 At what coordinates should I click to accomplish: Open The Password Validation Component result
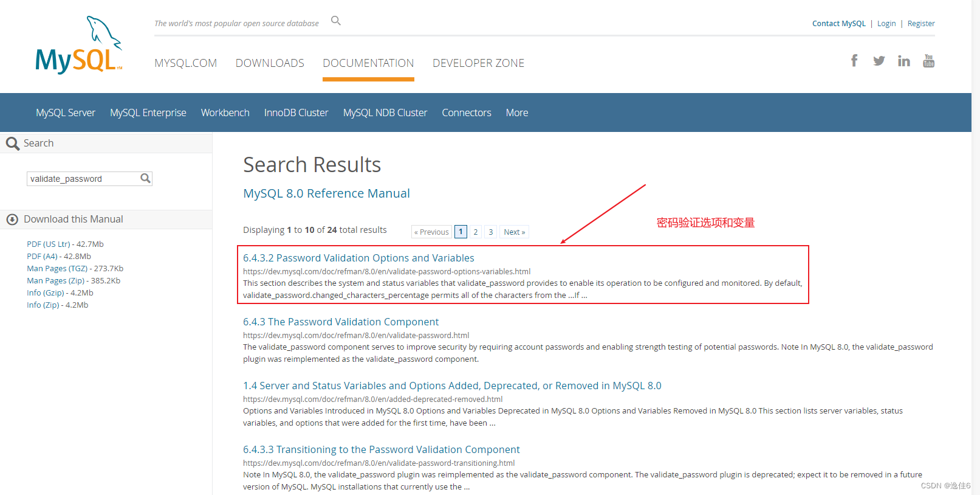pos(341,322)
